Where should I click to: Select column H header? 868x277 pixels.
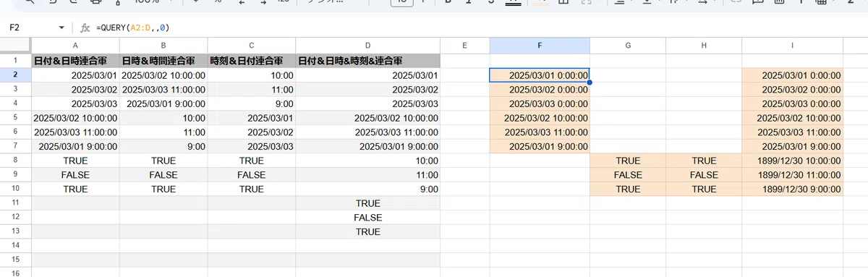click(x=704, y=46)
